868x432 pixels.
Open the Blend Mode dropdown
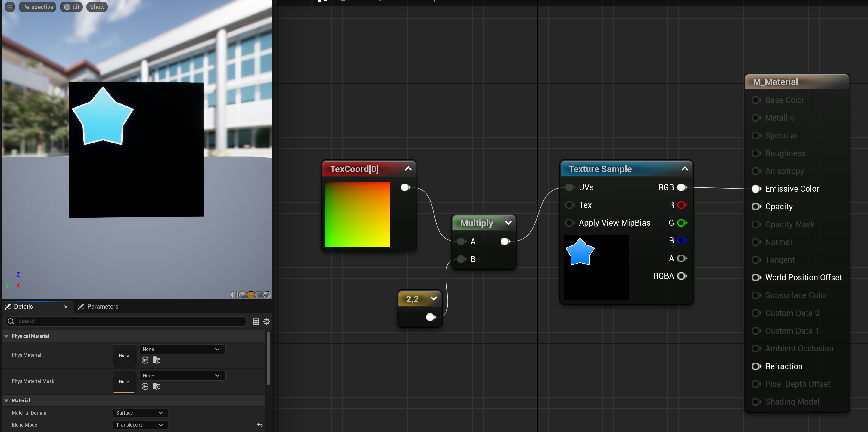140,425
